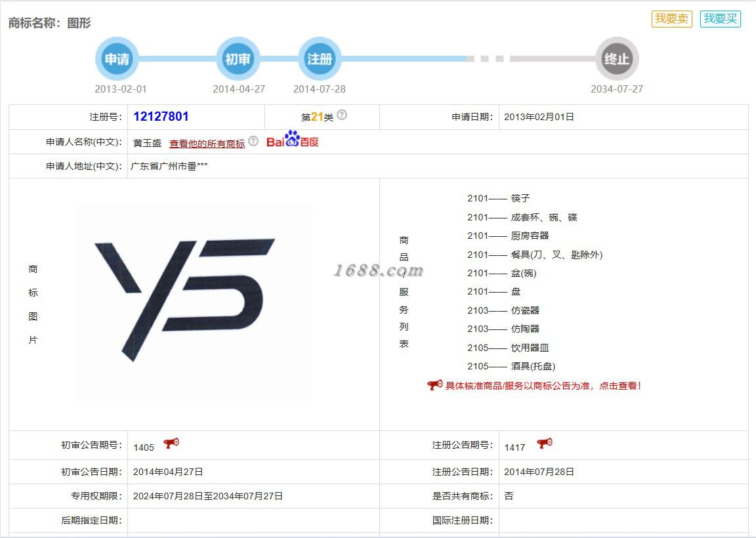756x538 pixels.
Task: Click the red megaphone notice below goods list
Action: point(434,384)
